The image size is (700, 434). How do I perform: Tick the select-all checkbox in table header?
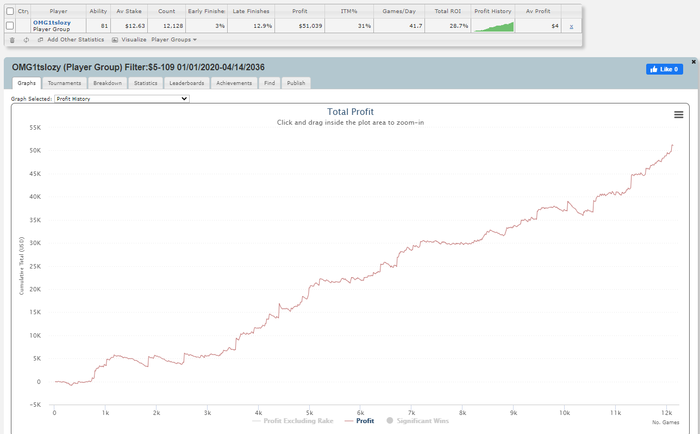coord(10,11)
